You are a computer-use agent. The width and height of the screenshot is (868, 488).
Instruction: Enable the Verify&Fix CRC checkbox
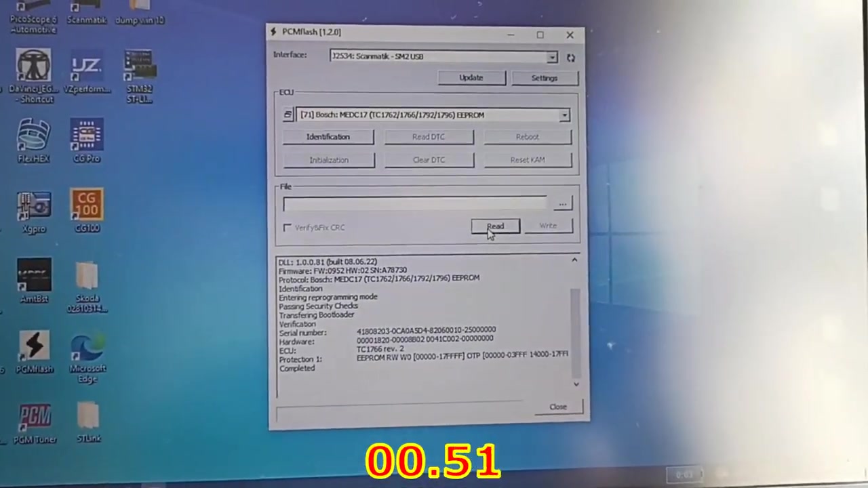[287, 227]
